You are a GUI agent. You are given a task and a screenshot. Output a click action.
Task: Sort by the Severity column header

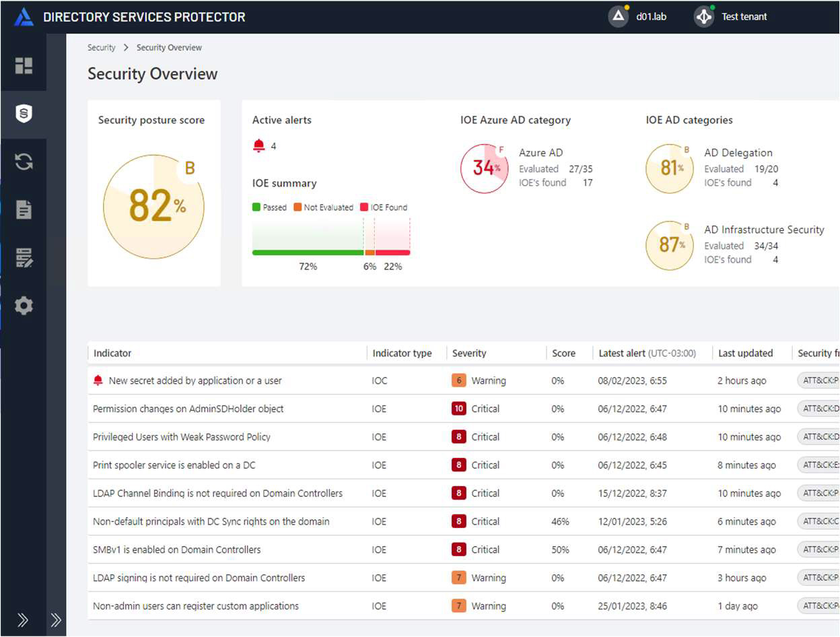pos(469,353)
